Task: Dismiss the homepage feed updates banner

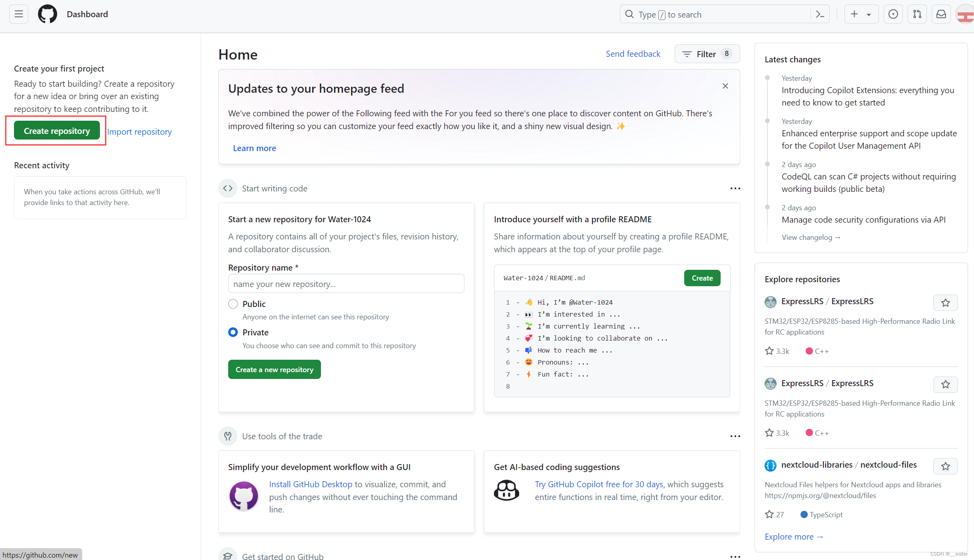Action: 725,86
